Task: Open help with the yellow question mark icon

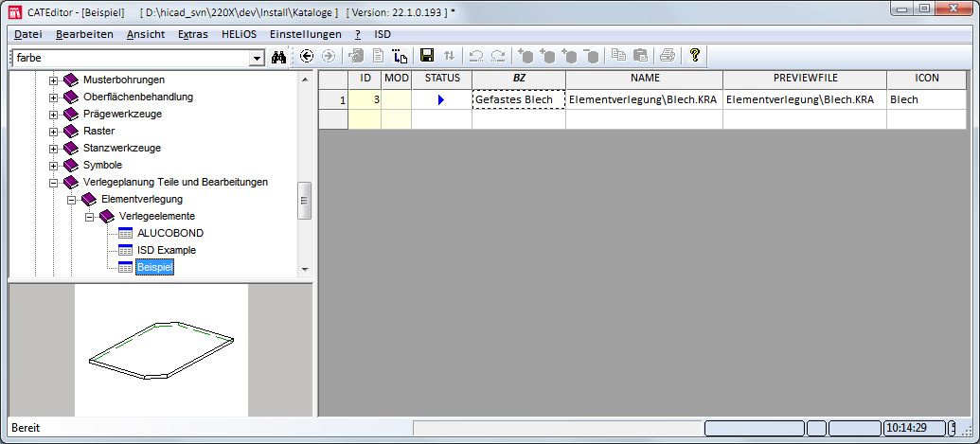Action: click(x=694, y=56)
